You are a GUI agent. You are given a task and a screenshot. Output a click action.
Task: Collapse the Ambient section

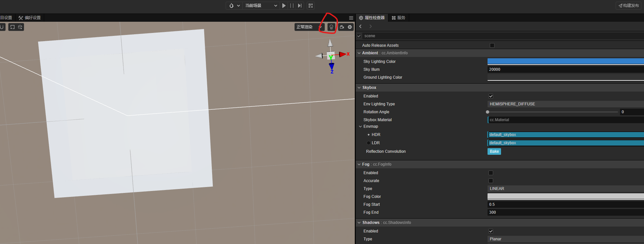(359, 53)
